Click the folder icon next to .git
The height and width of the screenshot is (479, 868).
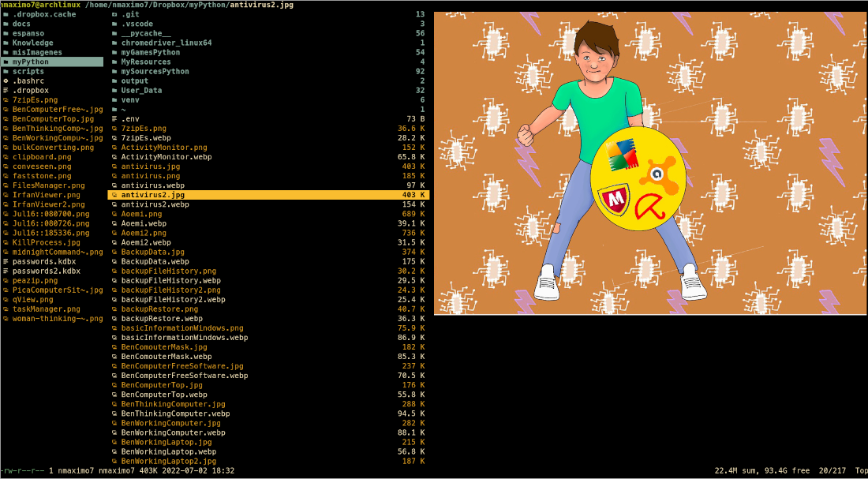pos(114,14)
